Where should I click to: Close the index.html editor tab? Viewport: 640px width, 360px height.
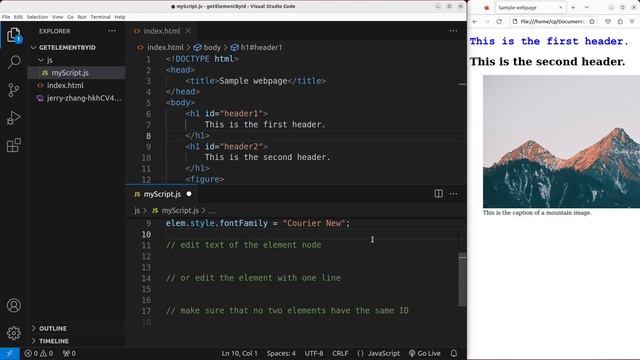point(188,31)
